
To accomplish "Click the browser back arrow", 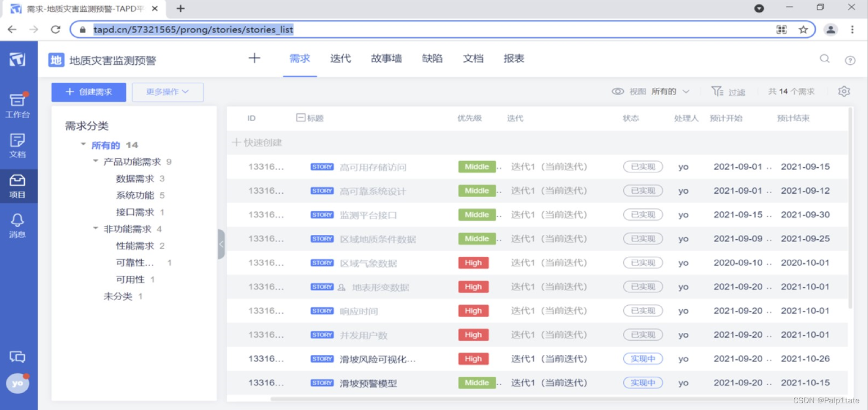I will (x=12, y=29).
